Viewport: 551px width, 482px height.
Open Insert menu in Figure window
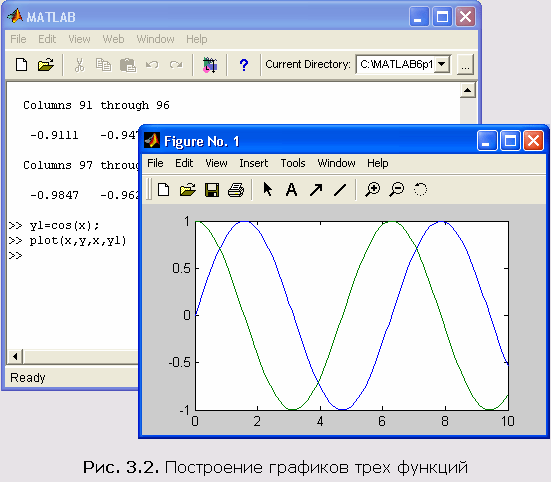tap(253, 163)
